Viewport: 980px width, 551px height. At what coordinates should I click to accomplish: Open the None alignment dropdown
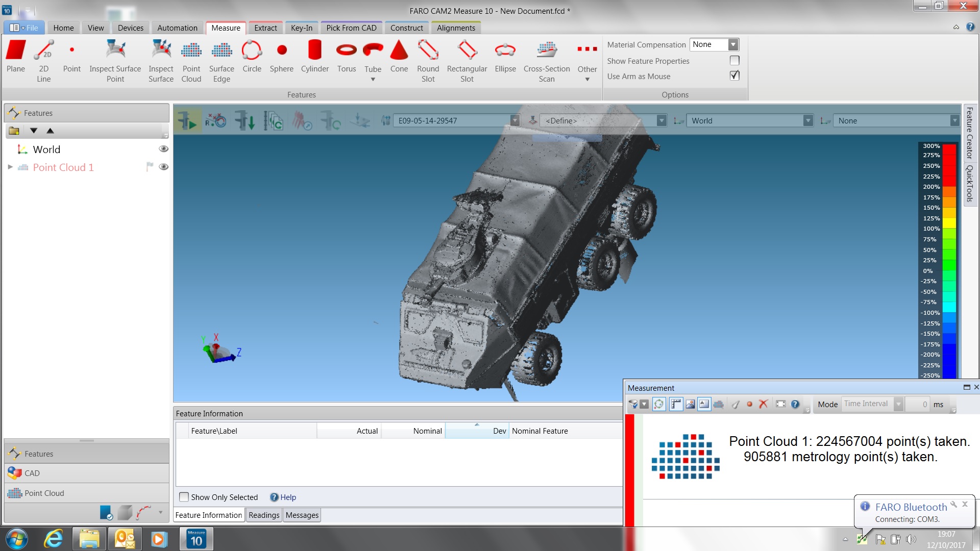954,121
